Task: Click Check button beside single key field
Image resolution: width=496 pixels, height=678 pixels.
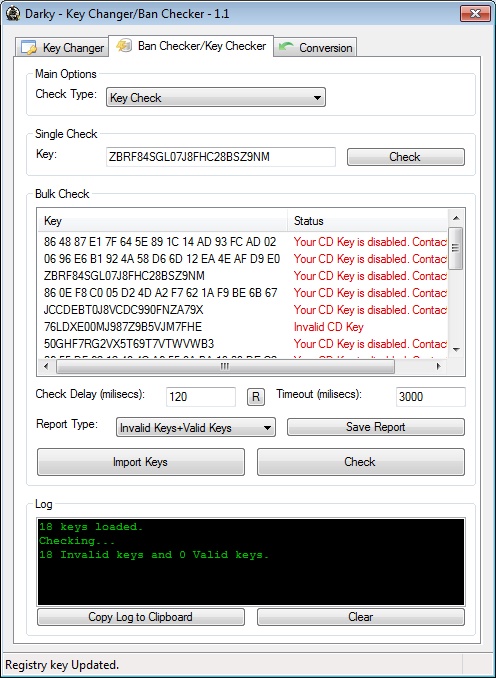Action: click(x=406, y=157)
